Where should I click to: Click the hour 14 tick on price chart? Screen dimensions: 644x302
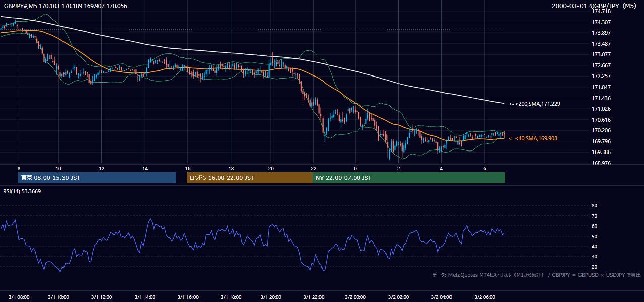(x=145, y=168)
